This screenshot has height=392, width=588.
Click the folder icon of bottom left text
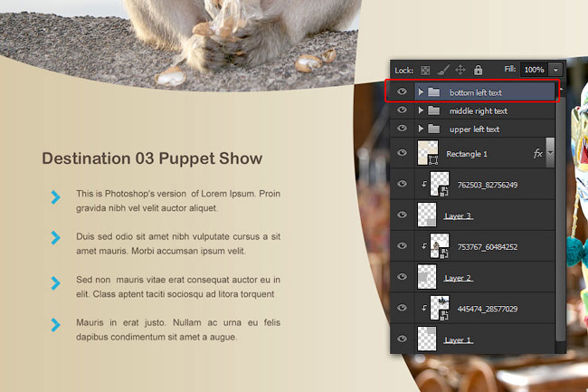(x=434, y=92)
